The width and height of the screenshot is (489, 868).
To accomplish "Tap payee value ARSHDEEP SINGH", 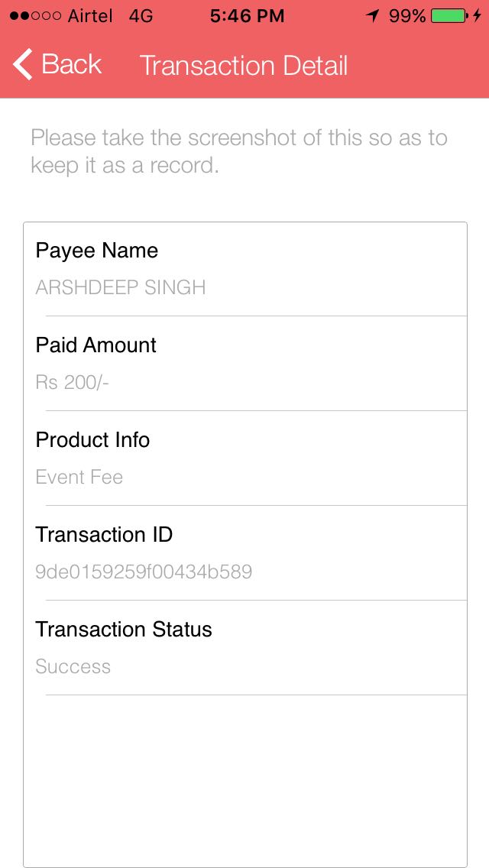I will [121, 287].
